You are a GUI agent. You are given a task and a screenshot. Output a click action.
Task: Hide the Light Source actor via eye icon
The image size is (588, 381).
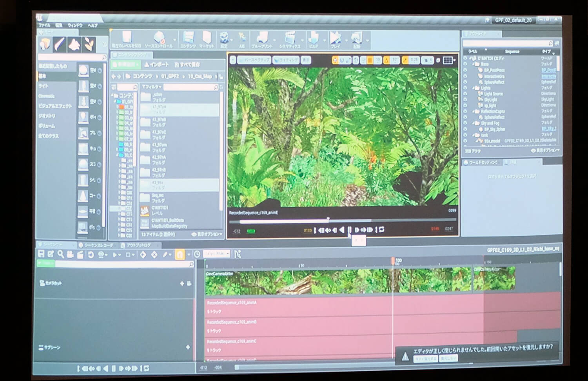(x=465, y=94)
